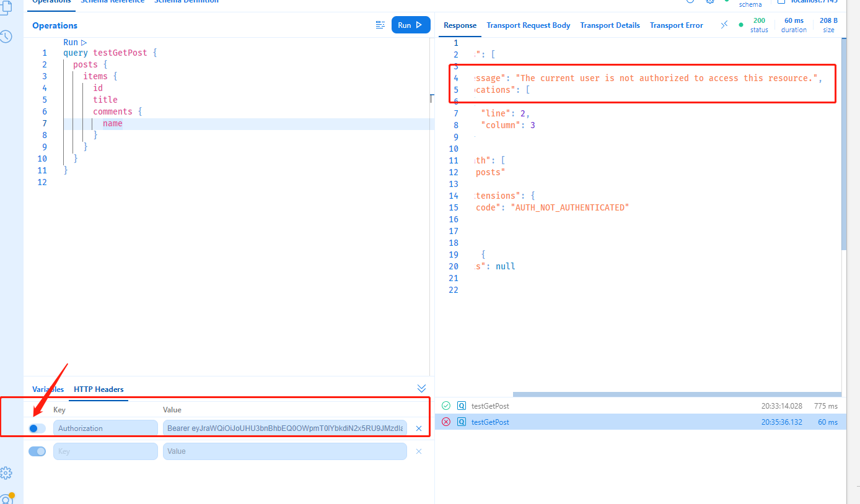
Task: Collapse the response pane with the arrows icon
Action: coord(724,25)
